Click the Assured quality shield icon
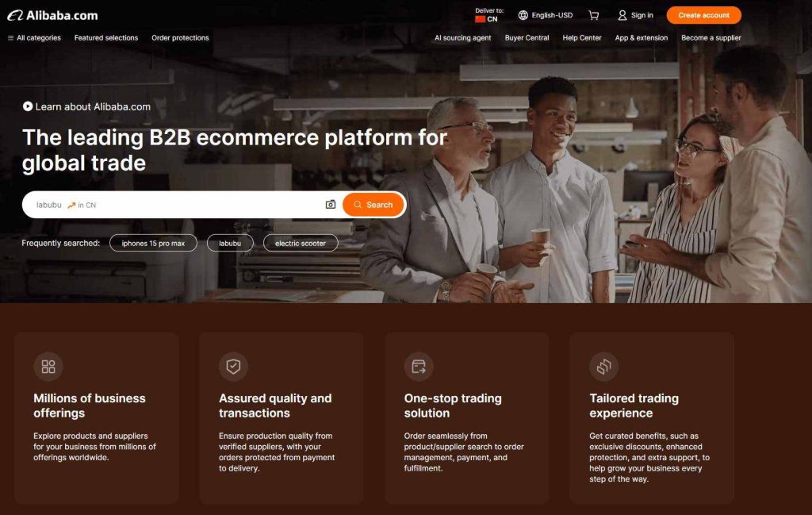812x515 pixels. (x=233, y=367)
